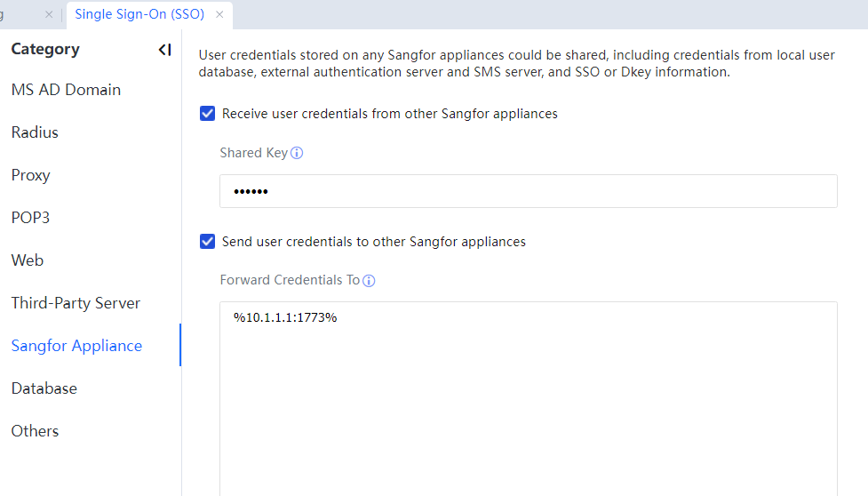
Task: Collapse the Category sidebar panel
Action: click(x=164, y=50)
